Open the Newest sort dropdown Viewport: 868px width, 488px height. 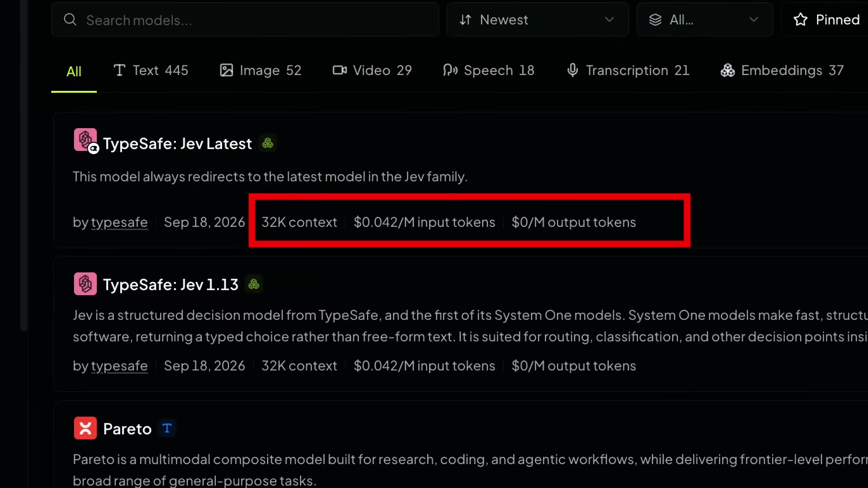tap(538, 19)
